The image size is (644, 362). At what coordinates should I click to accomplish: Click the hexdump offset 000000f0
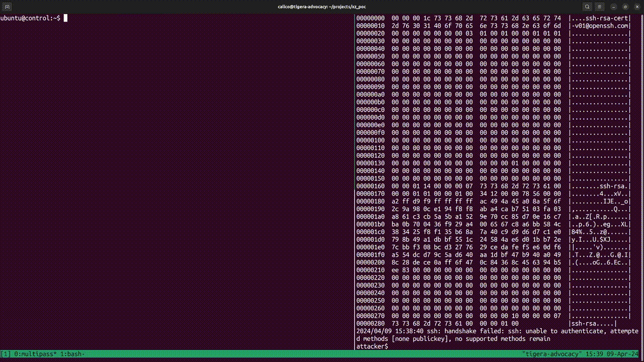tap(370, 133)
